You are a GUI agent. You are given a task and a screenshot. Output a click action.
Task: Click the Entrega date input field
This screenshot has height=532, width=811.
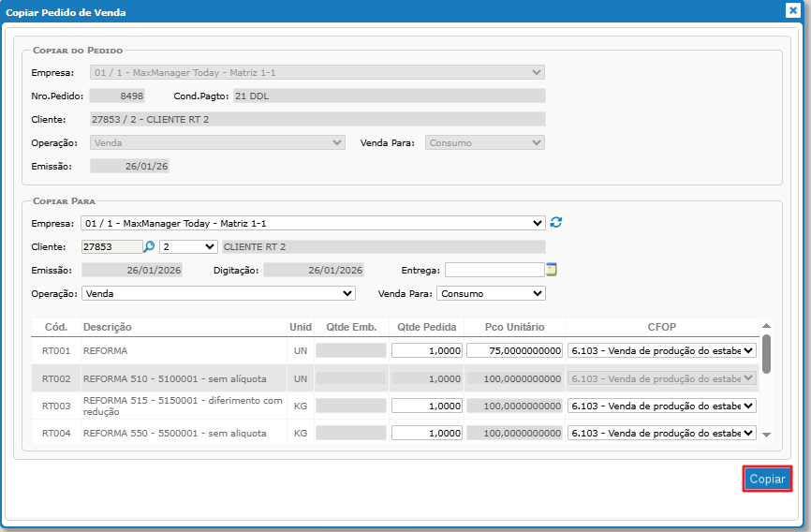coord(494,270)
